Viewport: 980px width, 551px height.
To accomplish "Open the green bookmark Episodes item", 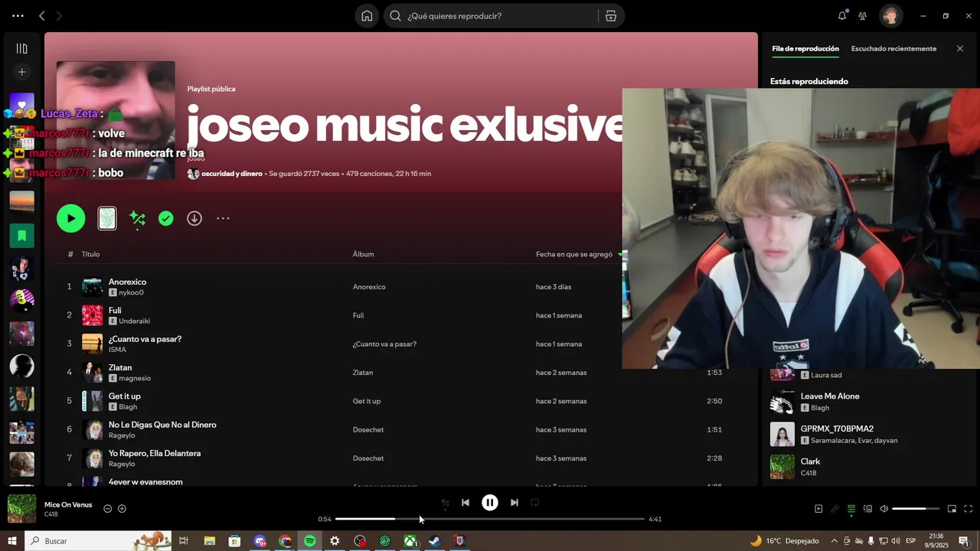I will pos(21,236).
